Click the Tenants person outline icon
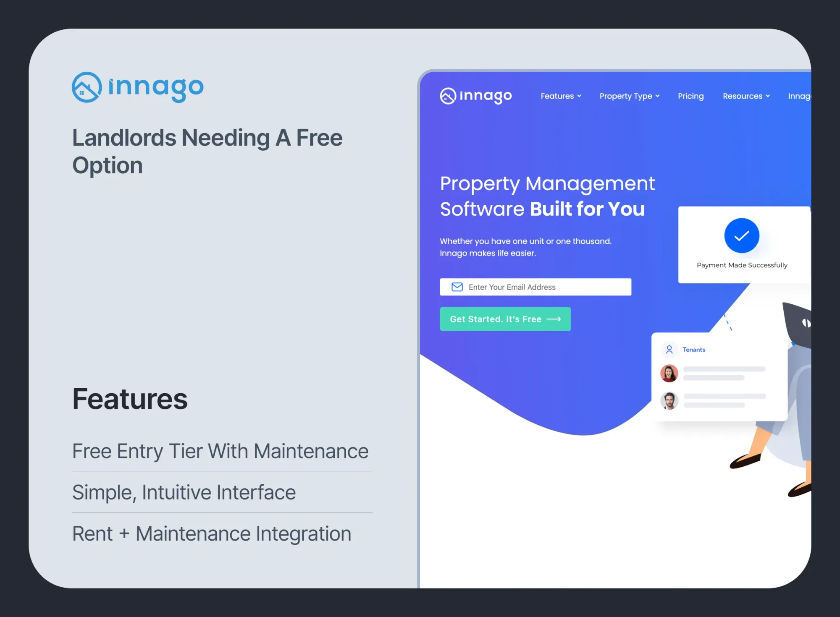Image resolution: width=840 pixels, height=617 pixels. [669, 349]
